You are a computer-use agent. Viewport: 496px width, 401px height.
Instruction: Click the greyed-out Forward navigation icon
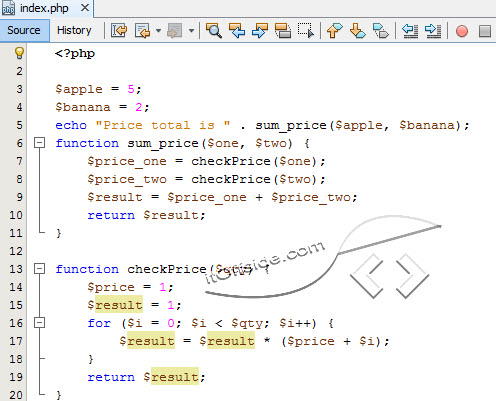point(175,31)
